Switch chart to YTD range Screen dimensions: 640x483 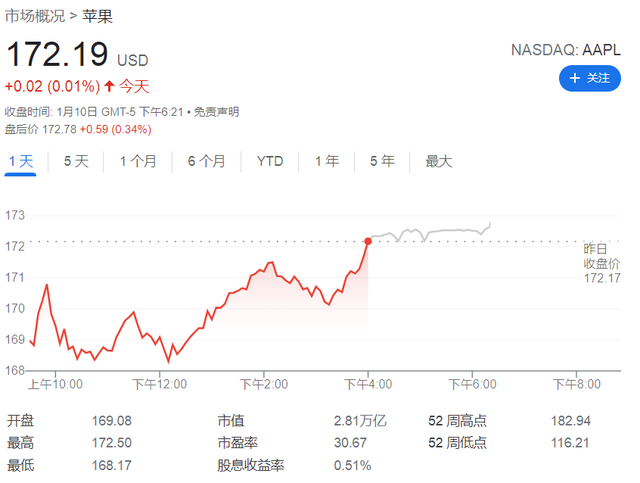(x=270, y=161)
